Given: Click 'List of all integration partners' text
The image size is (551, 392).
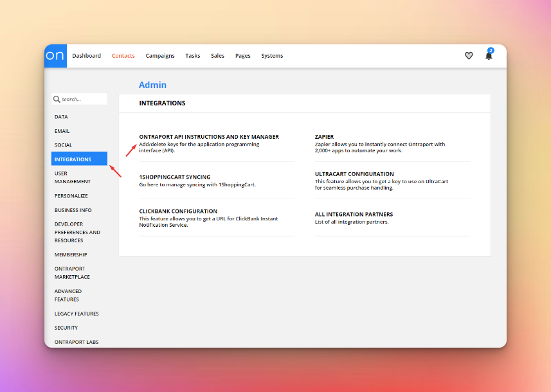Looking at the screenshot, I should click(x=352, y=222).
